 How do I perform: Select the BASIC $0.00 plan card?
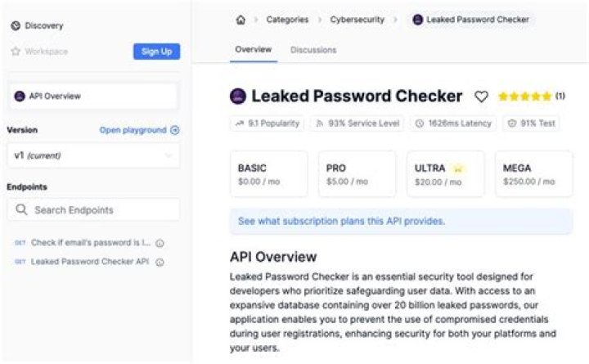pos(268,174)
